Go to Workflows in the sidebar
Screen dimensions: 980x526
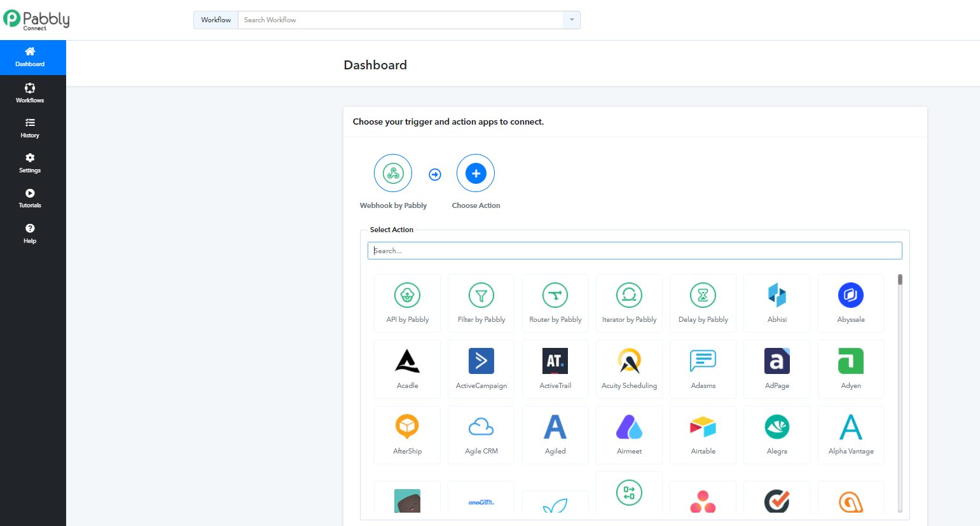click(x=30, y=93)
